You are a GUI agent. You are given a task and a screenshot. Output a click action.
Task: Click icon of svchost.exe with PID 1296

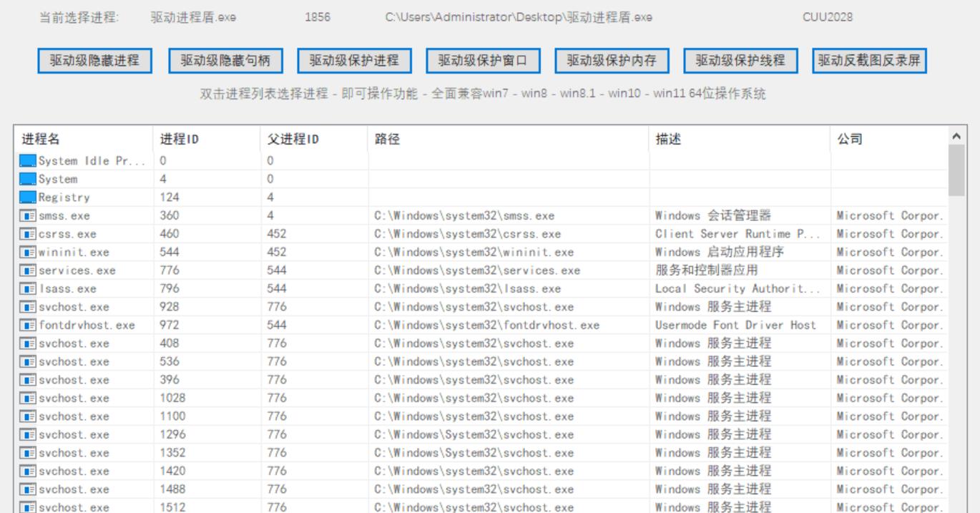[x=28, y=435]
